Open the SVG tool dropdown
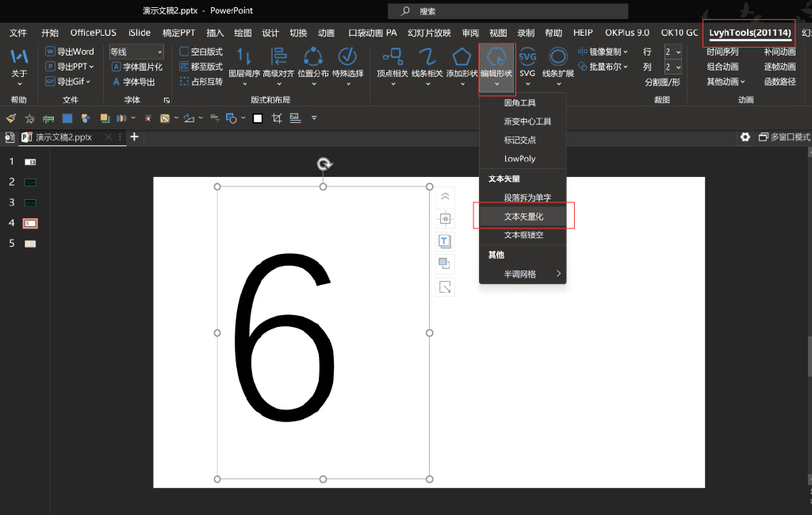This screenshot has height=515, width=812. pos(527,67)
